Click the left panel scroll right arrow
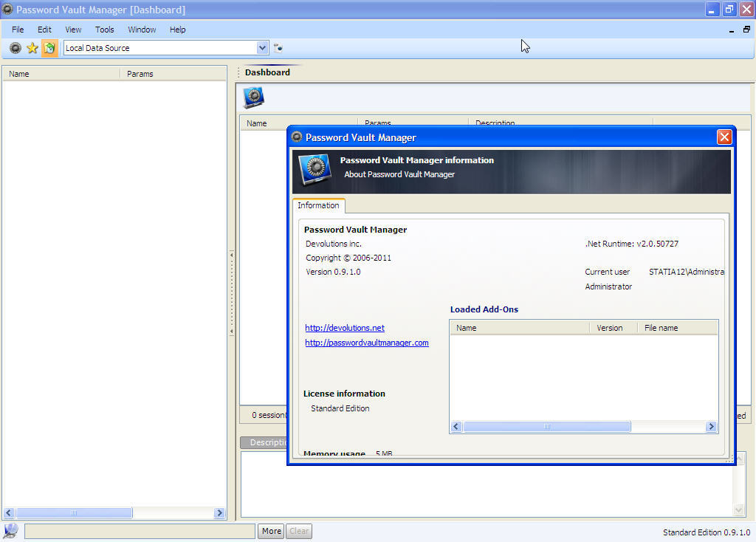 coord(219,512)
